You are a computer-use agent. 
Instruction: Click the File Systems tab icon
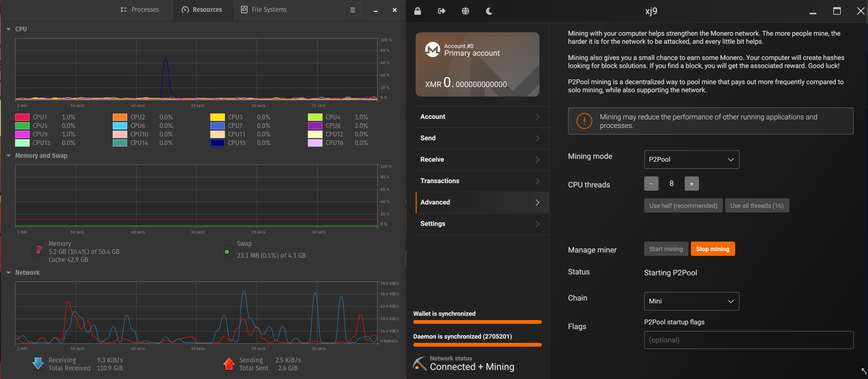tap(244, 10)
